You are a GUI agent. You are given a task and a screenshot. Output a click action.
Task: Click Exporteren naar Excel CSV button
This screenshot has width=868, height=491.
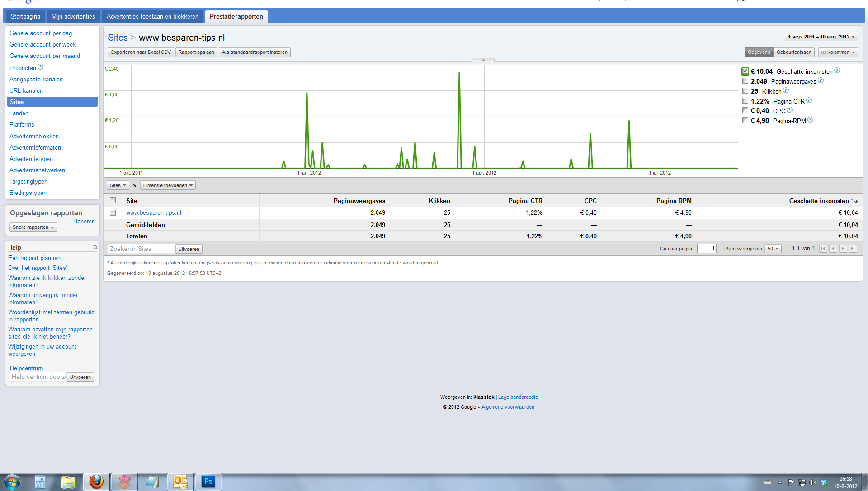point(141,52)
